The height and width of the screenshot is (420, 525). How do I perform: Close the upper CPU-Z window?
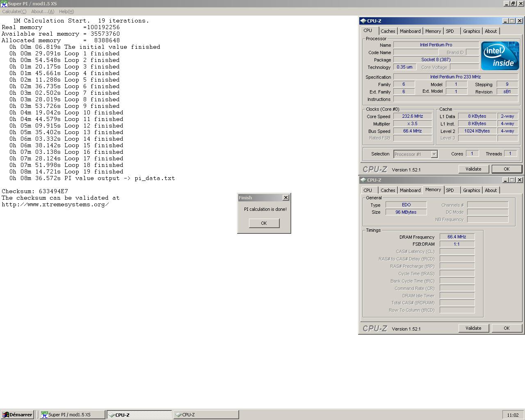click(x=520, y=21)
